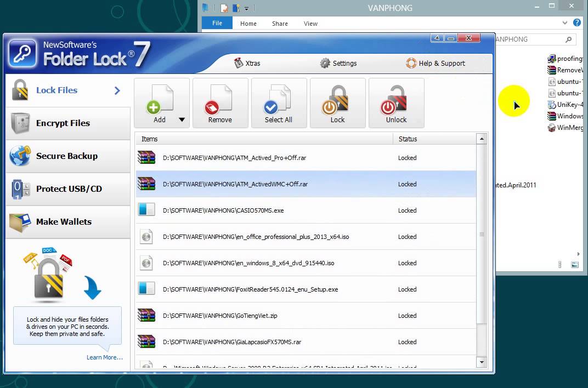588x388 pixels.
Task: Sort by the Items column header
Action: tap(264, 139)
